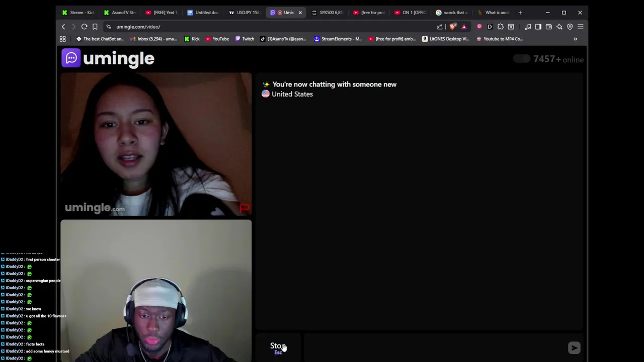Switch to the AsanoTV Stream tab
This screenshot has width=644, height=362.
pos(120,13)
